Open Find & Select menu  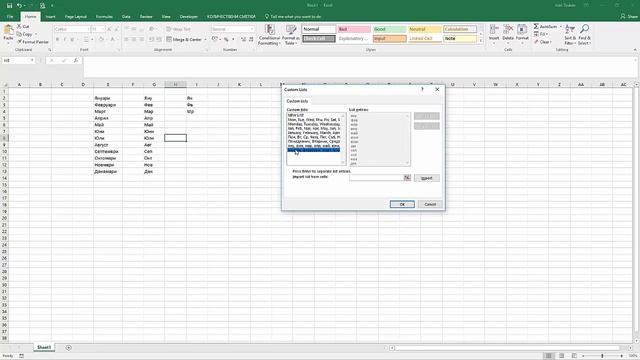coord(584,35)
